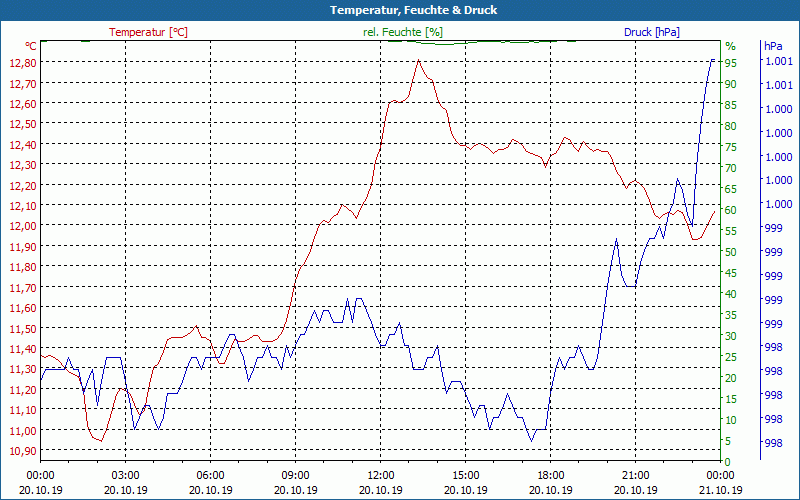Click the 95 humidity axis value
Screen dimensions: 800x500
(731, 63)
